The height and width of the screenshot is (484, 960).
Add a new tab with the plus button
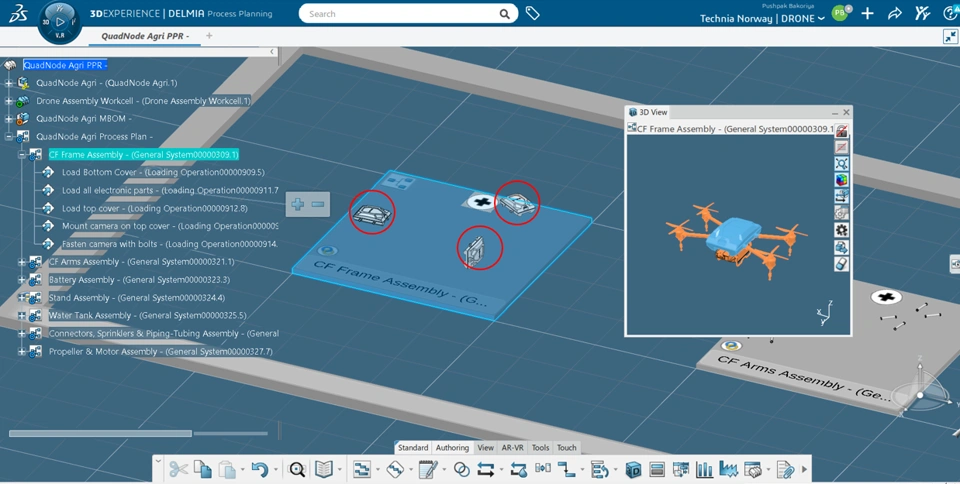click(x=209, y=36)
